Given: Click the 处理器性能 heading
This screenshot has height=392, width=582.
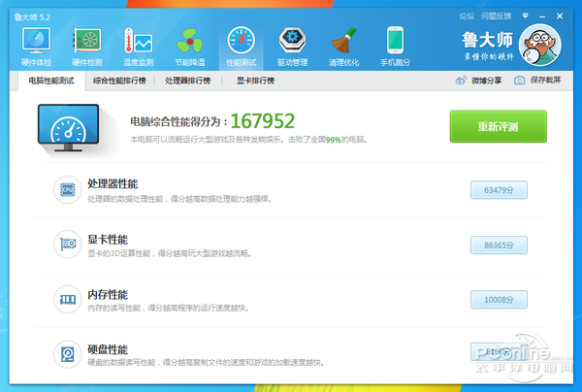Looking at the screenshot, I should coord(113,183).
